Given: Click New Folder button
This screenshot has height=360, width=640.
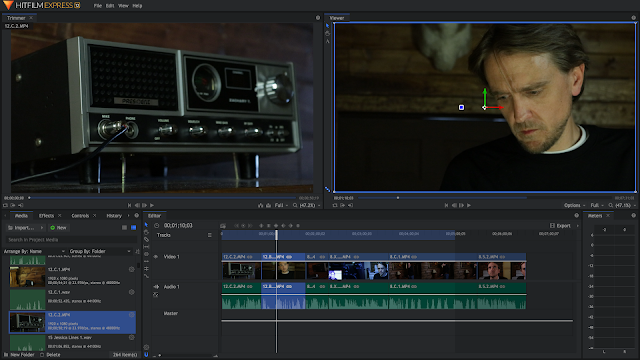Looking at the screenshot, I should (x=19, y=355).
